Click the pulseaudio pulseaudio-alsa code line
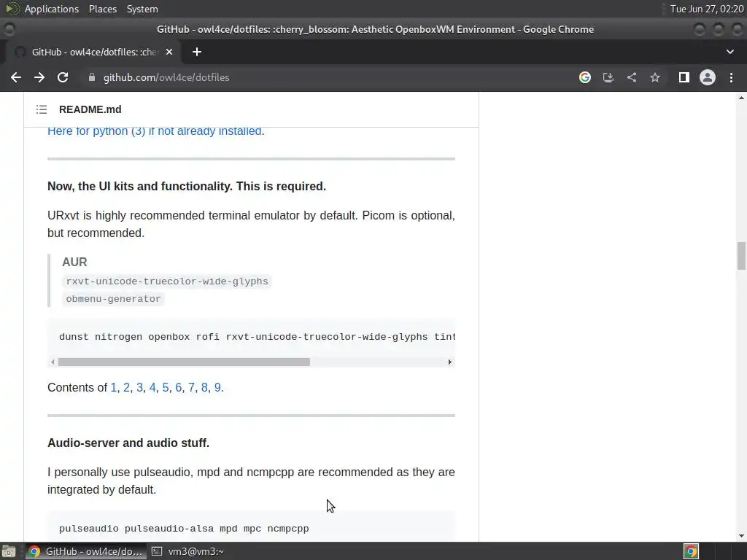 (x=184, y=529)
